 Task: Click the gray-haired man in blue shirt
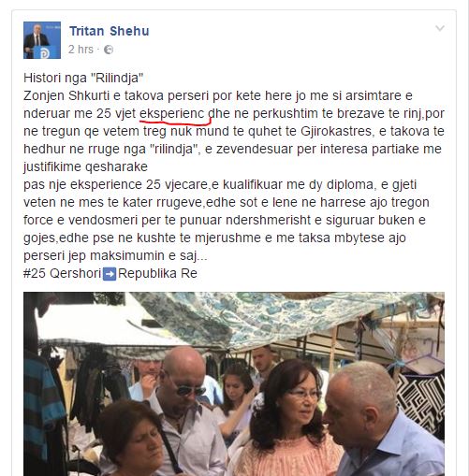point(386,421)
